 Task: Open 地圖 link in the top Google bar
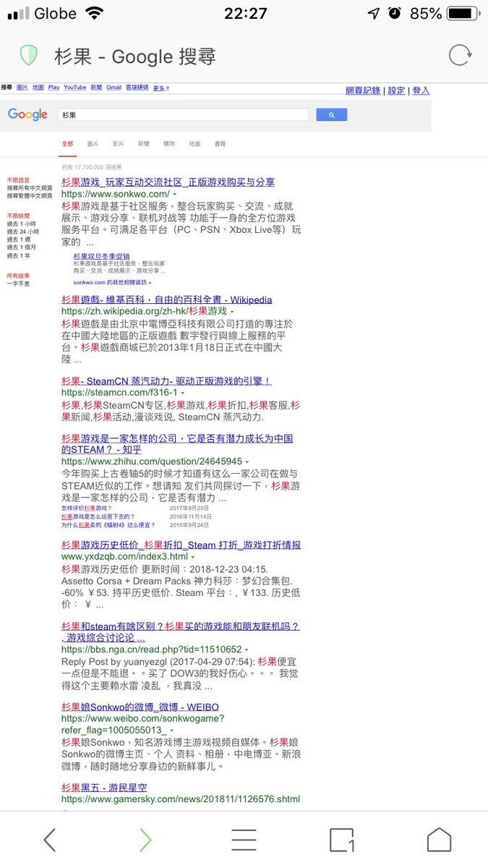38,88
